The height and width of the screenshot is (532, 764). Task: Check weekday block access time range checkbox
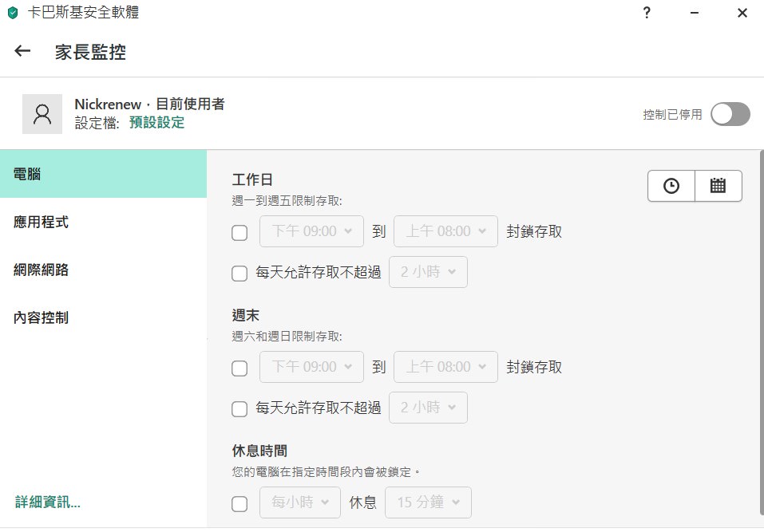[x=239, y=233]
